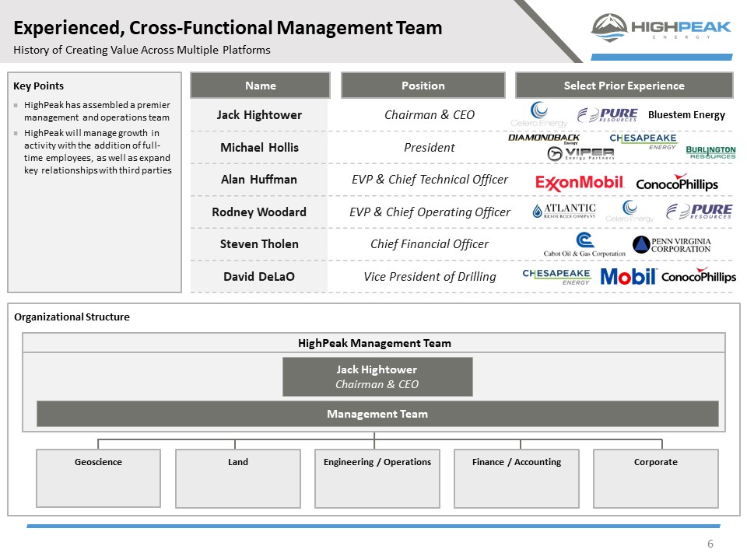Click EVP & Chief Technical Officer

click(430, 180)
